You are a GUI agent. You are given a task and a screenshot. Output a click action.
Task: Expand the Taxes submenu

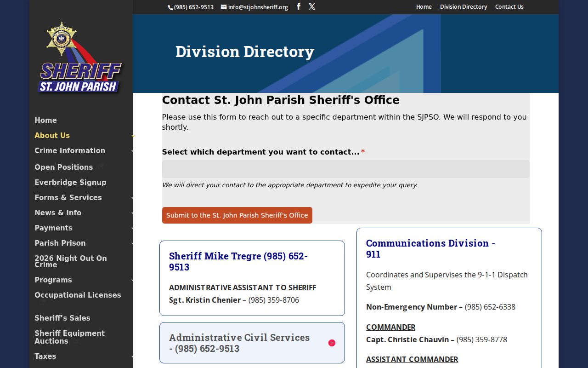click(x=133, y=356)
